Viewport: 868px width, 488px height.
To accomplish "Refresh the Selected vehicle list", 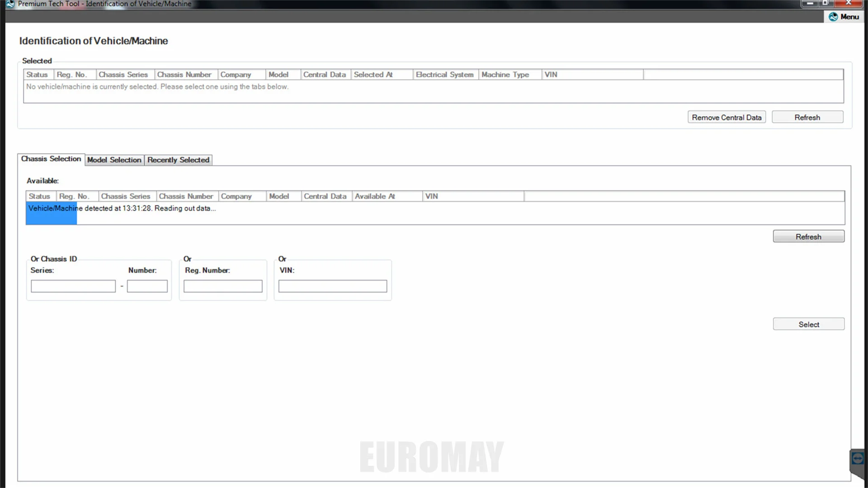I will (x=807, y=117).
